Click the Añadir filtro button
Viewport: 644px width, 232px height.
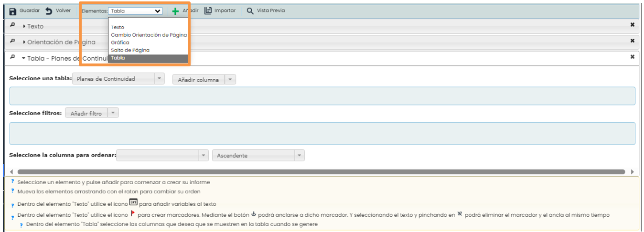click(86, 114)
